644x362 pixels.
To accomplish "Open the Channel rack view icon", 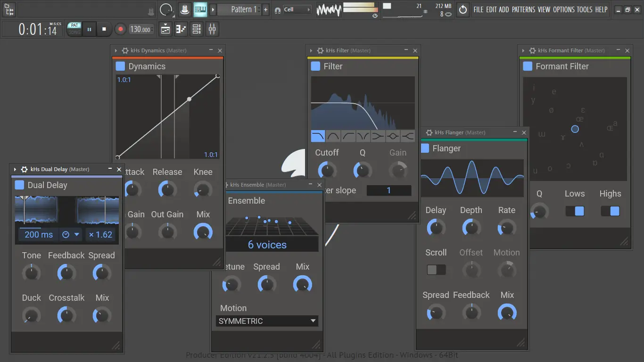I will [197, 29].
